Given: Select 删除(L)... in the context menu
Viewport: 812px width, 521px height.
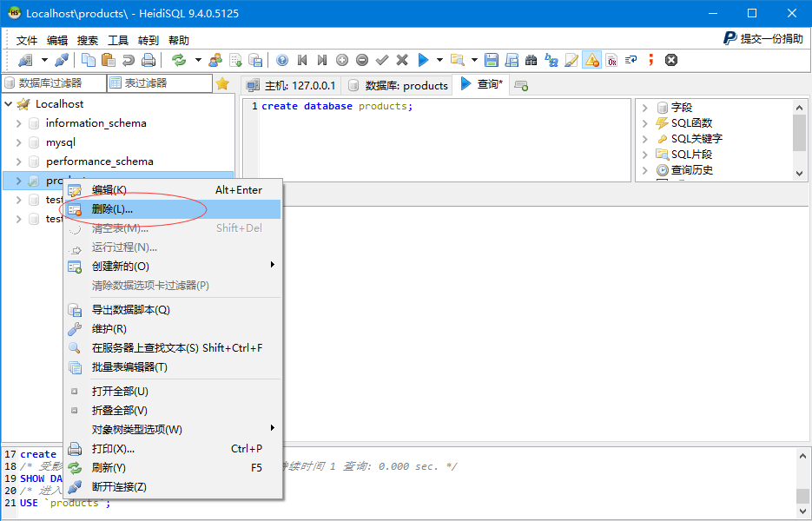Looking at the screenshot, I should click(x=112, y=209).
